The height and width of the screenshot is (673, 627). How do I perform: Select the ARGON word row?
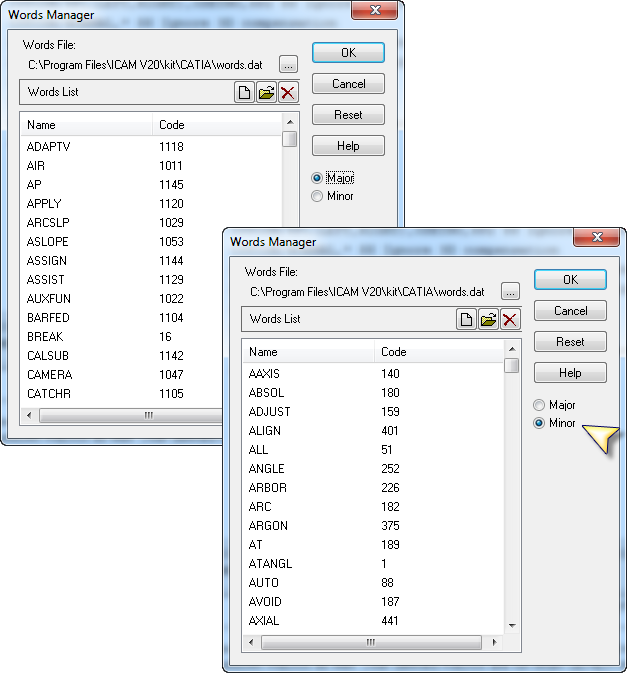click(268, 526)
